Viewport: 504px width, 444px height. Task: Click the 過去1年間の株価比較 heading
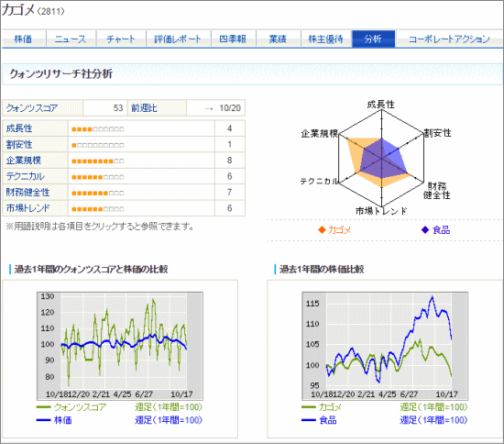pyautogui.click(x=322, y=269)
